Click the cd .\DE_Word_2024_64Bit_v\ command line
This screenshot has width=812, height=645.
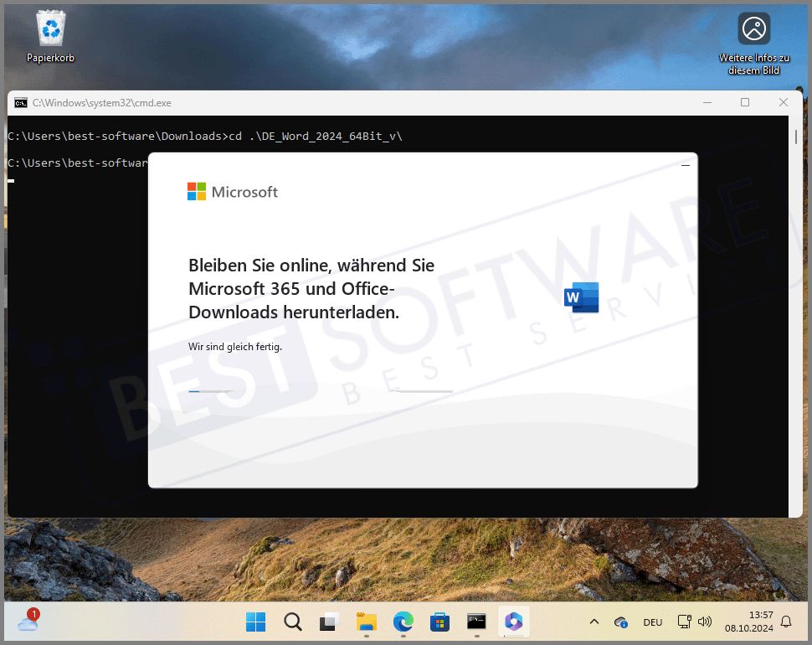coord(205,137)
